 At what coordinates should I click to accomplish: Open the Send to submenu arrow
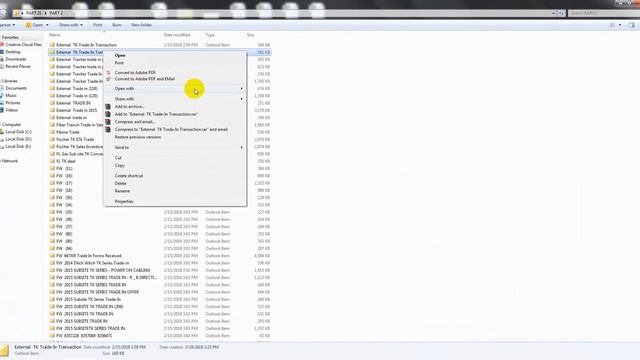click(x=242, y=147)
